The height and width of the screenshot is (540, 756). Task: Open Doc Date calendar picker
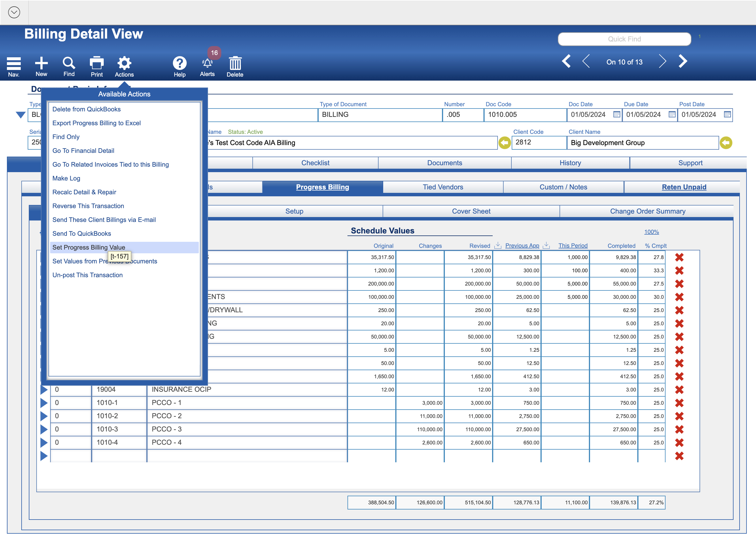point(617,114)
